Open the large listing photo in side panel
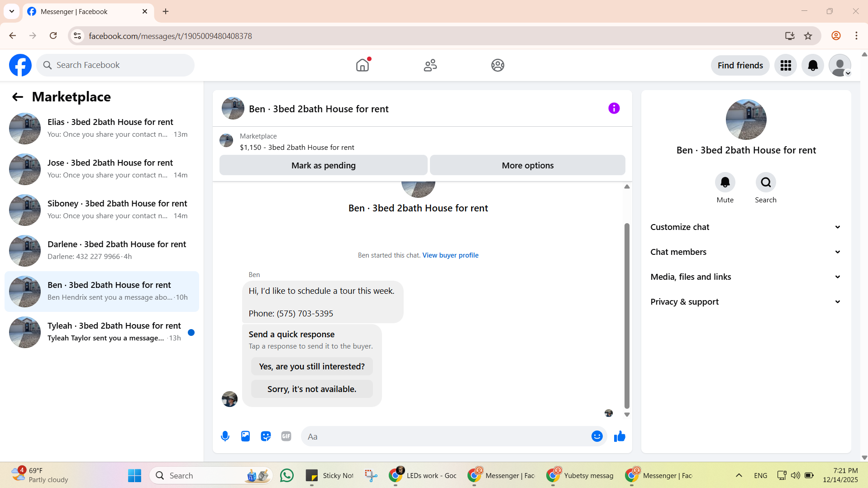The image size is (868, 488). 746,120
